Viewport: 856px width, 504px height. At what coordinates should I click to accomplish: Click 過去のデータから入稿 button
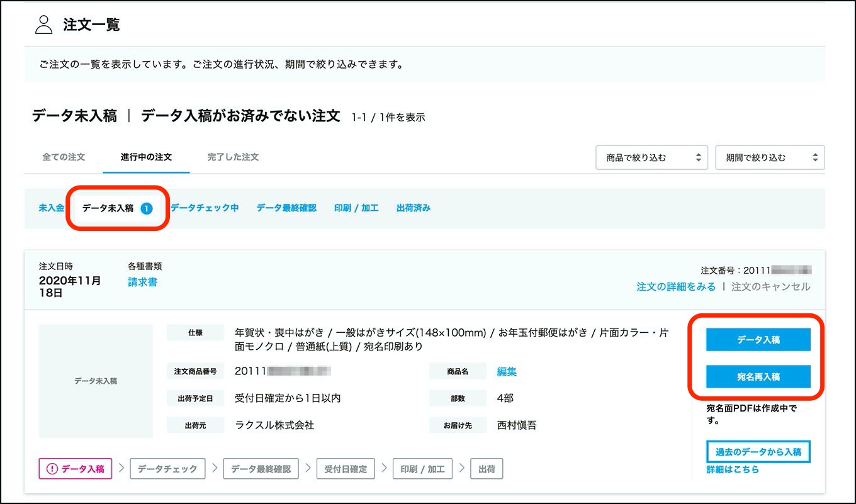coord(758,452)
